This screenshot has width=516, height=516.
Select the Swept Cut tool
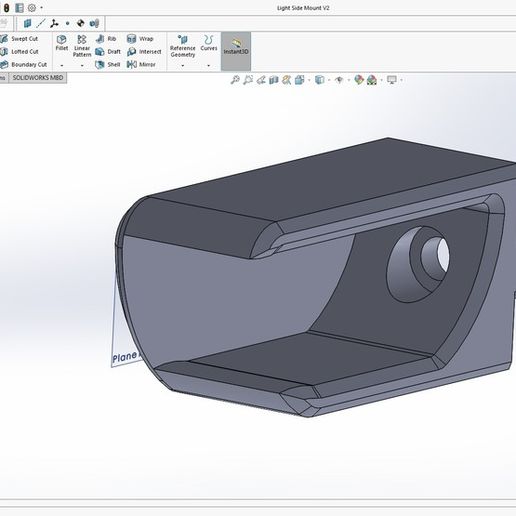click(19, 39)
